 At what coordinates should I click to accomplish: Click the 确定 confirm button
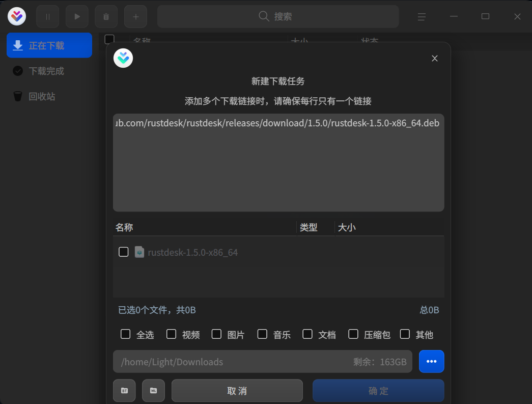(378, 390)
